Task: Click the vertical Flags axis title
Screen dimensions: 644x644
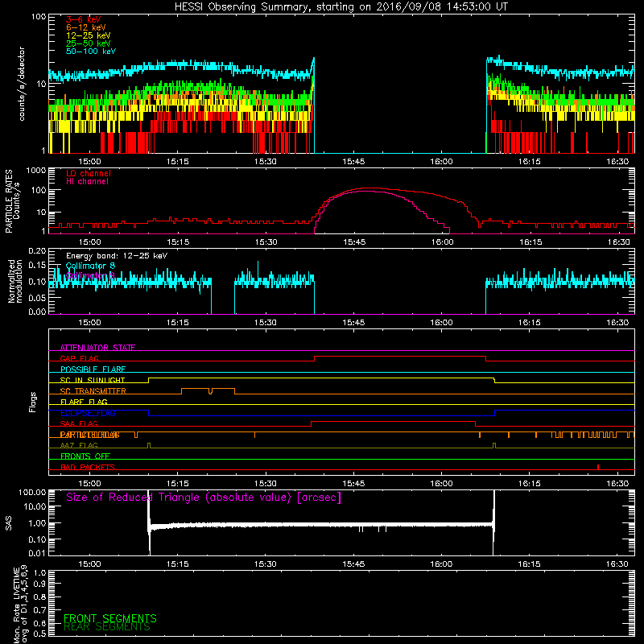Action: (x=33, y=402)
